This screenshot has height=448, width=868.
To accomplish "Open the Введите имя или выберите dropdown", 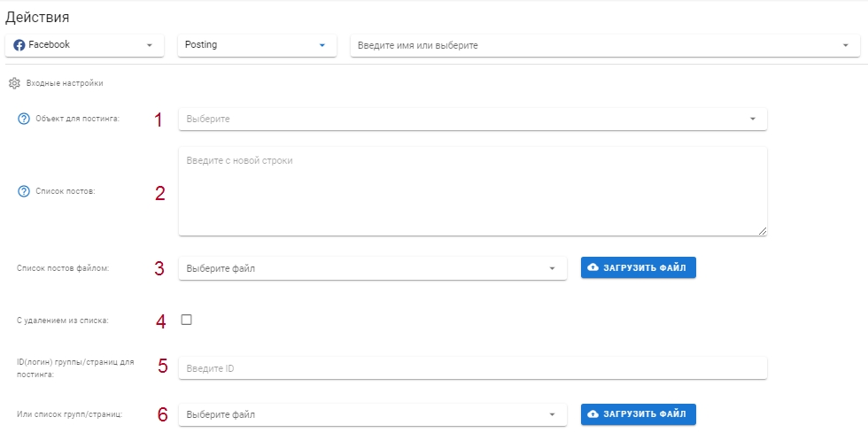I will (605, 45).
